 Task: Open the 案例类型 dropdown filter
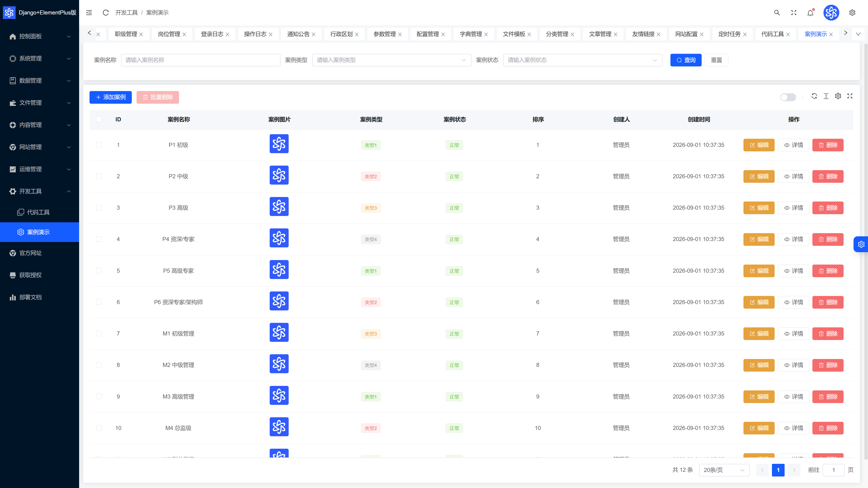pos(392,60)
